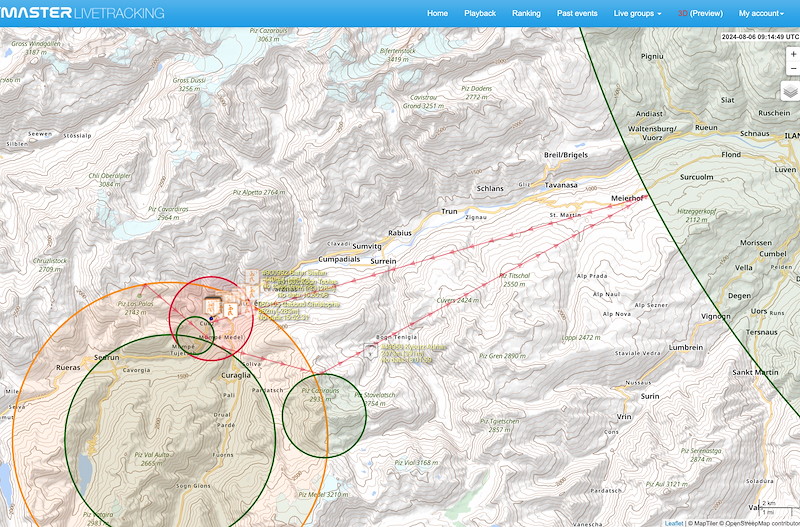The height and width of the screenshot is (527, 800).
Task: Click the 2024-08-06 09:14:49 UTC timestamp
Action: coord(760,37)
